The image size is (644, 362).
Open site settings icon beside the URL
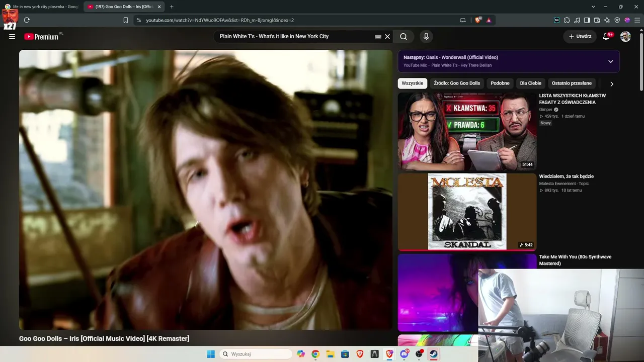coord(139,20)
